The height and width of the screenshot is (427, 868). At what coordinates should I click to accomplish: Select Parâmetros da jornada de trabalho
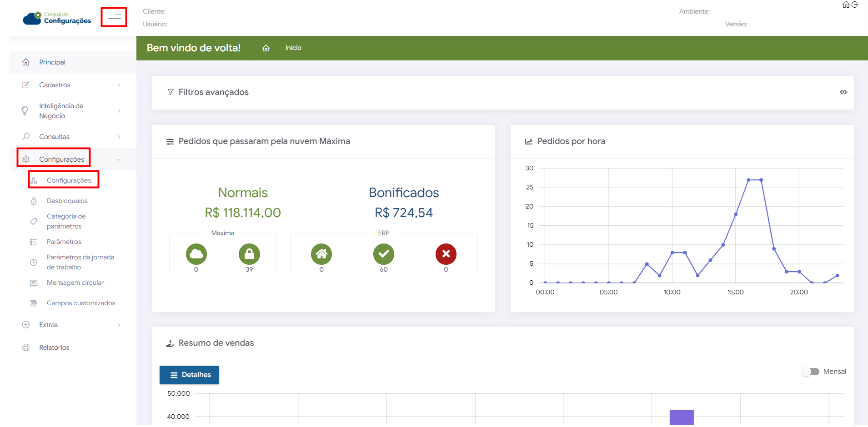pyautogui.click(x=80, y=262)
